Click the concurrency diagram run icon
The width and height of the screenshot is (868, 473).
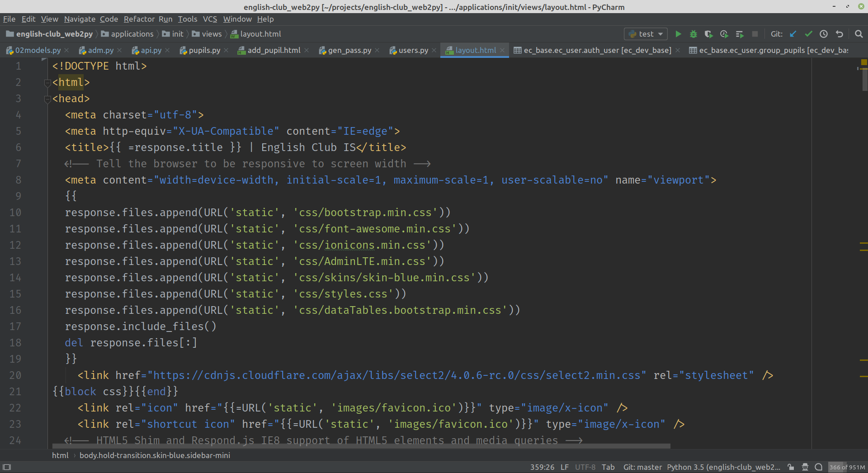pyautogui.click(x=740, y=34)
